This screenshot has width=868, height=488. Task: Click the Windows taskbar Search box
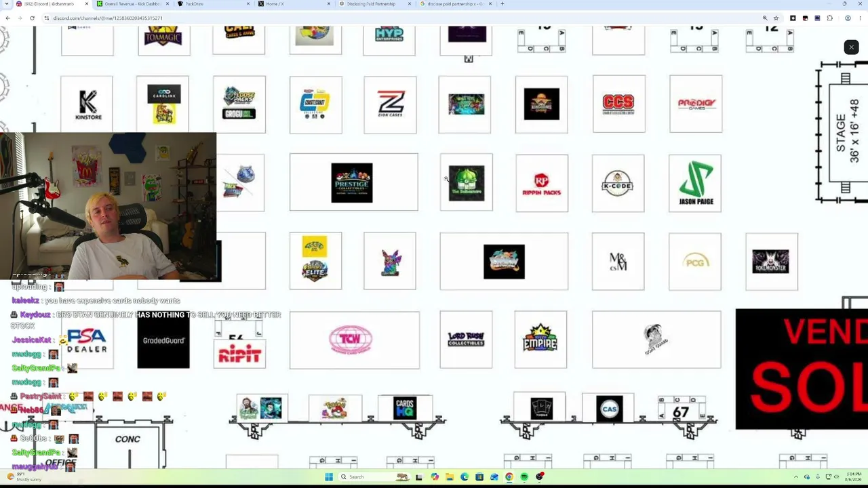tap(373, 477)
